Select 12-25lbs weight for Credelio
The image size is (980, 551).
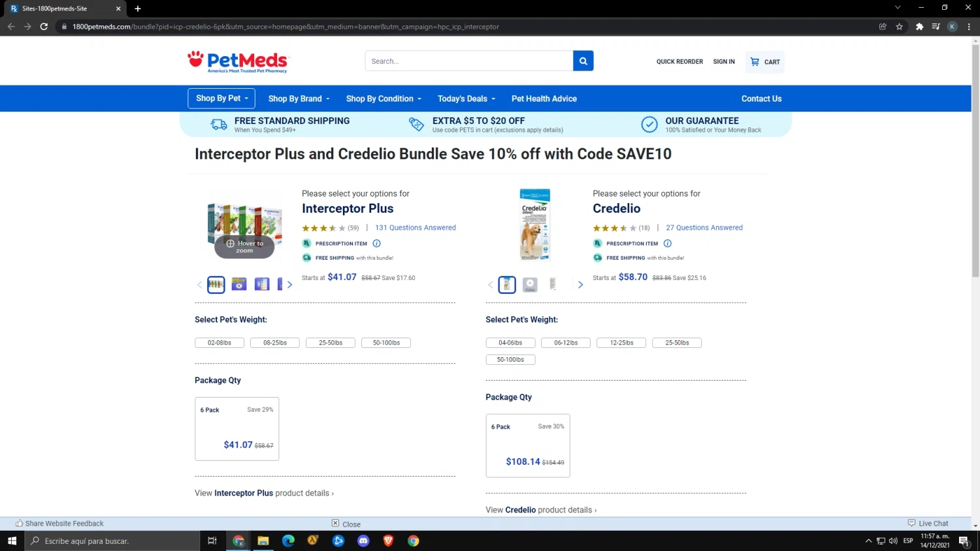coord(621,343)
